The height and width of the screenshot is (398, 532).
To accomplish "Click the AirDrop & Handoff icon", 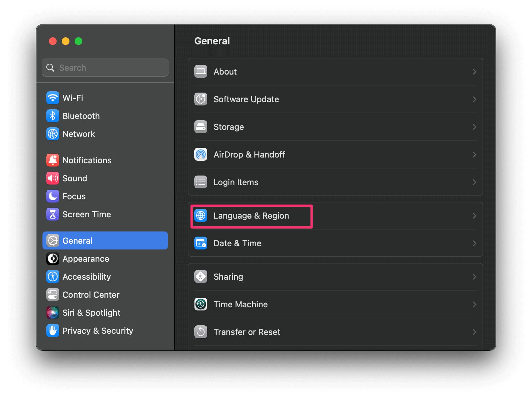I will click(x=201, y=154).
